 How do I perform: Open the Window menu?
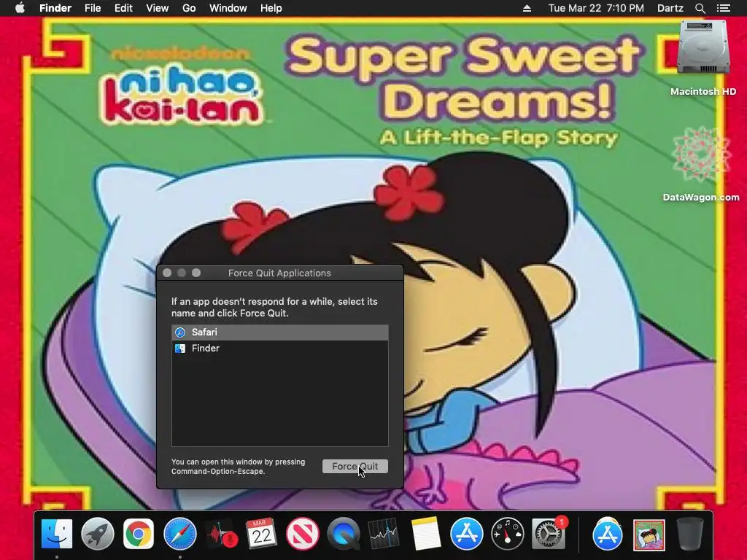pos(228,8)
